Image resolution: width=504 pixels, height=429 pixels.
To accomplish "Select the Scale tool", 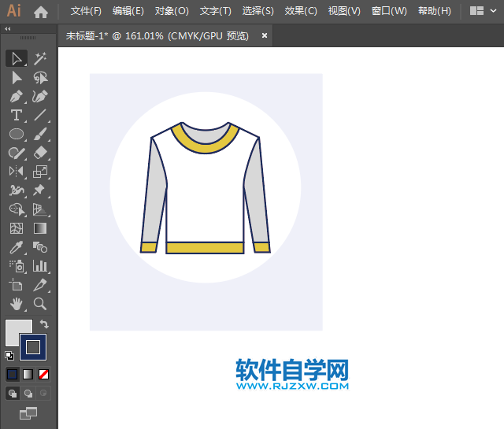I will click(40, 172).
